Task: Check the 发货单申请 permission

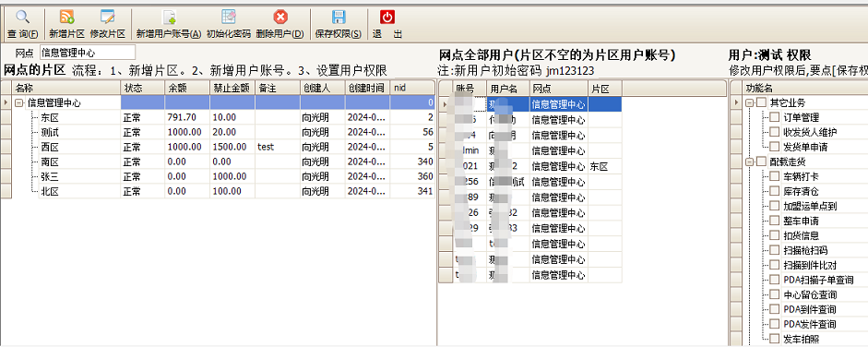Action: 774,148
